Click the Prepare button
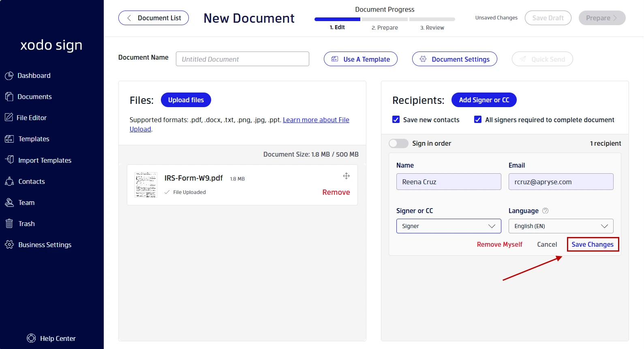Image resolution: width=644 pixels, height=349 pixels. (x=602, y=18)
